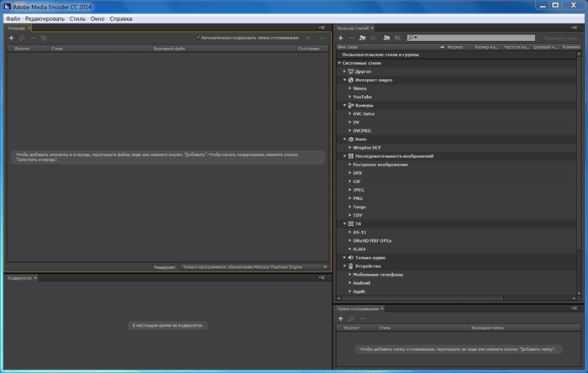Open Стиль menu

point(77,18)
